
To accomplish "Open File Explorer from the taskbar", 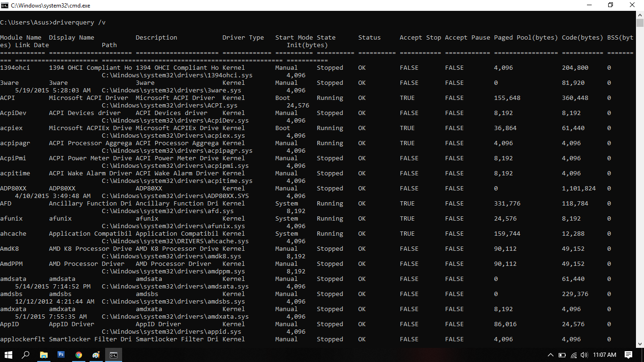I will (44, 355).
